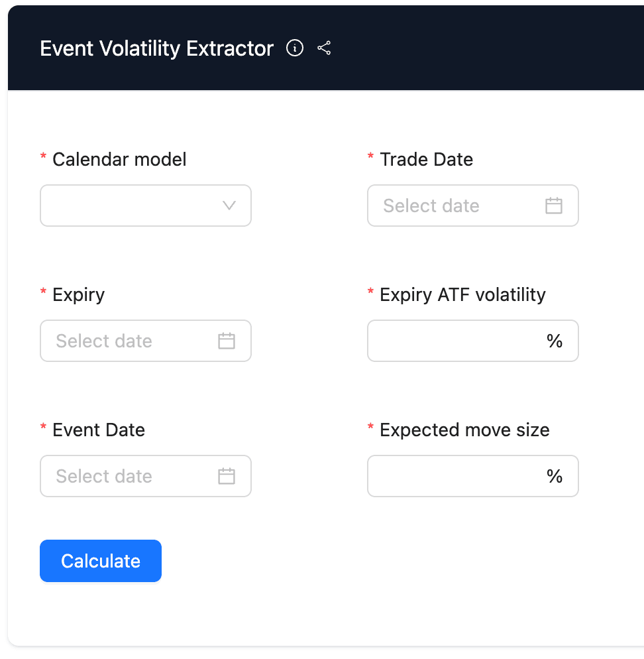Open the Event Volatility Extractor info tooltip

294,48
